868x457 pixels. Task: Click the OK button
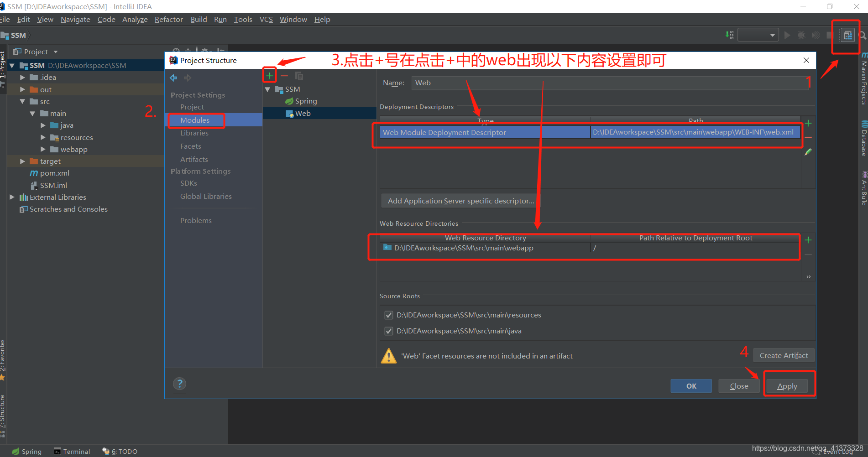[x=691, y=386]
